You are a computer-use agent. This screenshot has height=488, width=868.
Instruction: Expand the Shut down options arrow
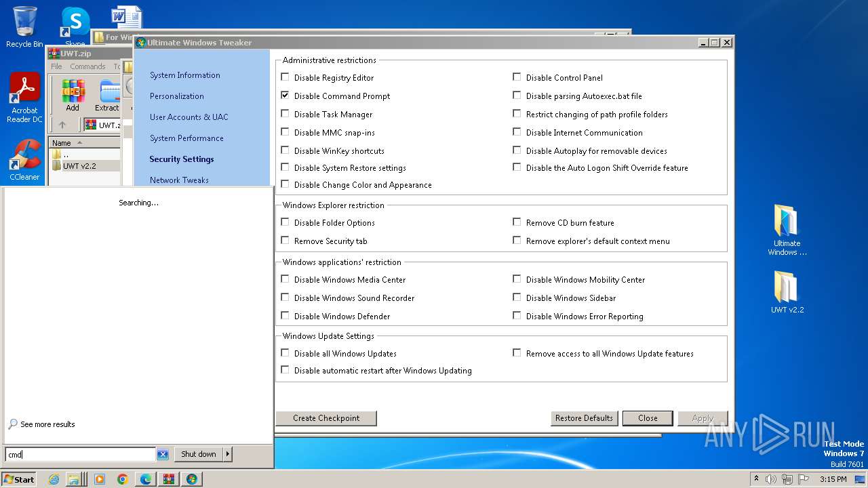[x=228, y=454]
